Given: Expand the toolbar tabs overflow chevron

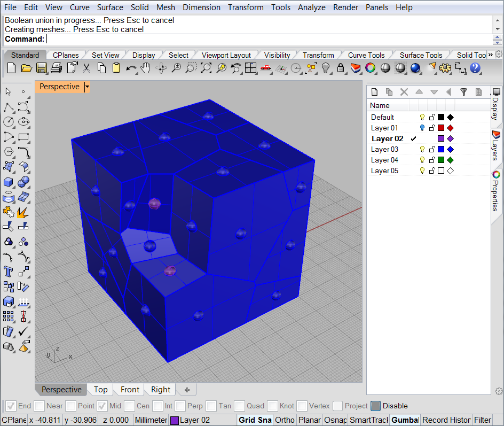Looking at the screenshot, I should pyautogui.click(x=491, y=55).
